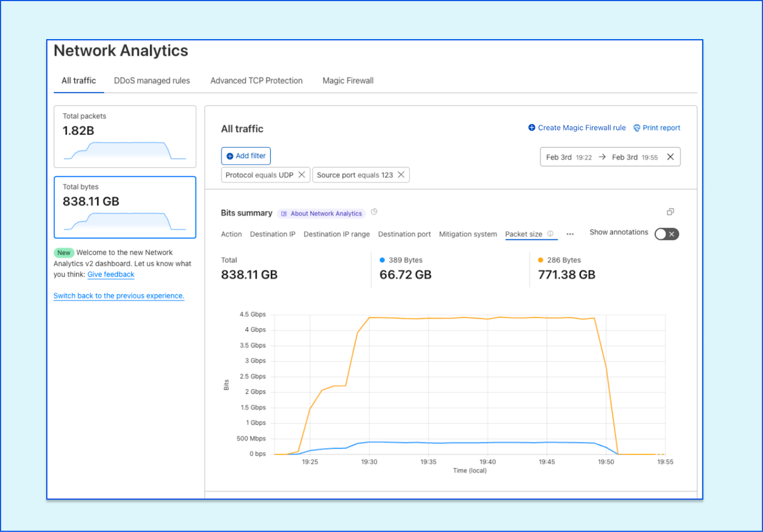The height and width of the screenshot is (532, 763).
Task: Remove the Source port equals 123 filter
Action: [x=401, y=175]
